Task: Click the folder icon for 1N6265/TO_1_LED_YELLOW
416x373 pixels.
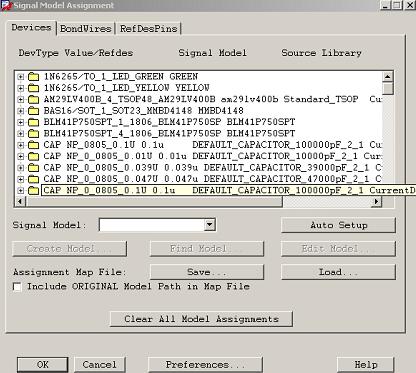Action: 33,88
